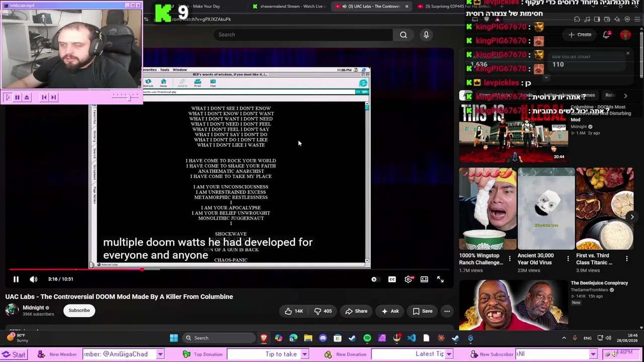Open options for Ancient Virus short

click(568, 259)
